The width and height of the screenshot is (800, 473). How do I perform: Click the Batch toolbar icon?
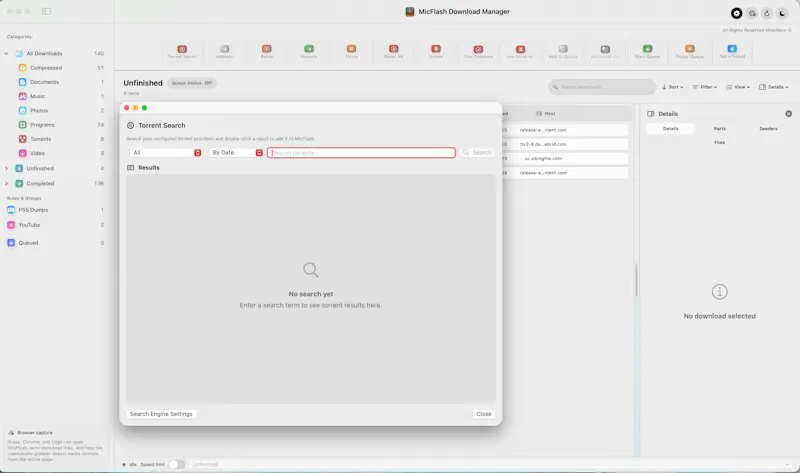(267, 49)
